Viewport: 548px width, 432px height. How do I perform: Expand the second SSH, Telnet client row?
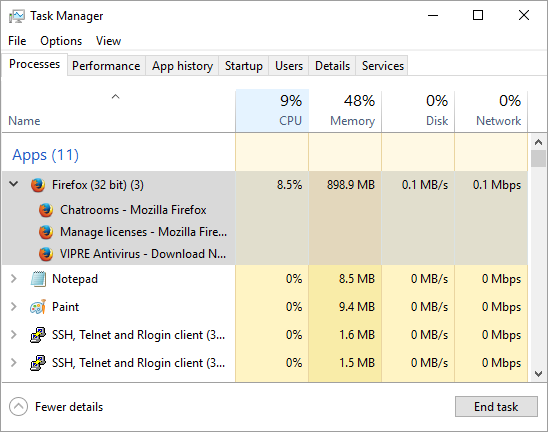(14, 362)
